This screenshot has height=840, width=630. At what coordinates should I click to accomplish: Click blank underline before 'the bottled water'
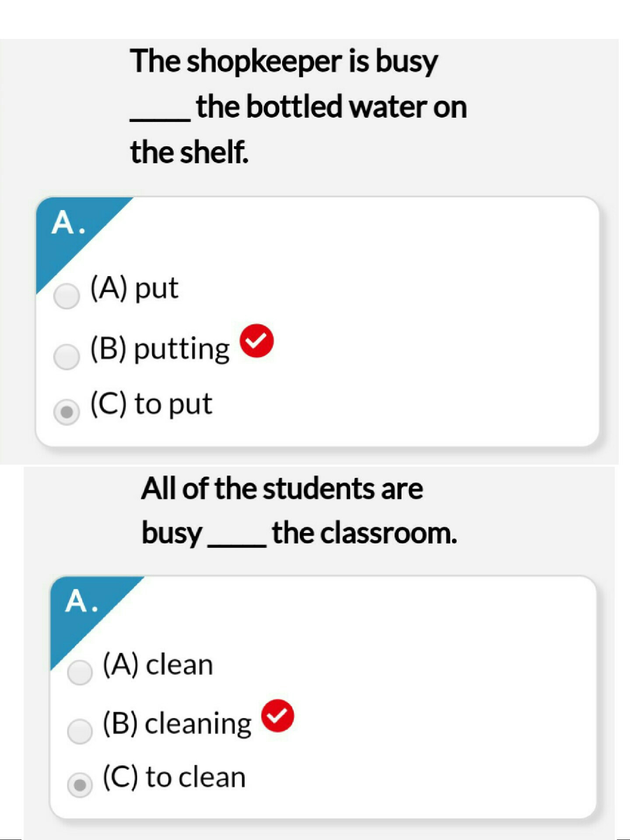point(160,118)
